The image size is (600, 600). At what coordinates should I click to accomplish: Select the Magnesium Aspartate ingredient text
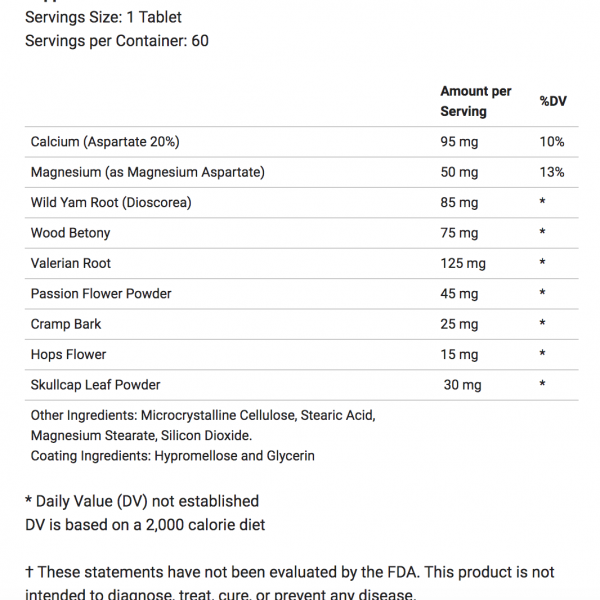147,172
